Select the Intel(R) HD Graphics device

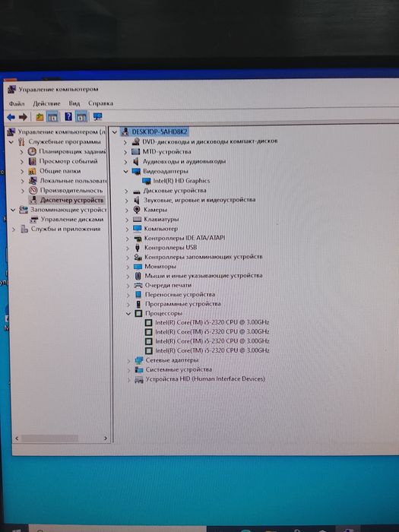(181, 181)
